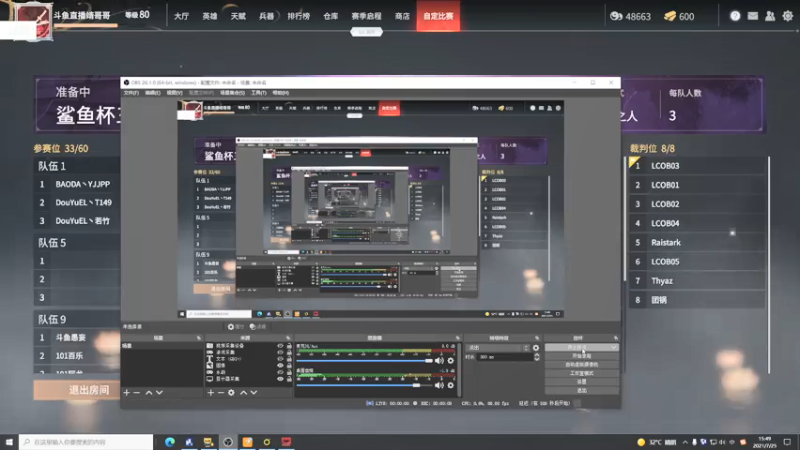Image resolution: width=800 pixels, height=450 pixels.
Task: Open the red app icon on taskbar
Action: coord(286,442)
